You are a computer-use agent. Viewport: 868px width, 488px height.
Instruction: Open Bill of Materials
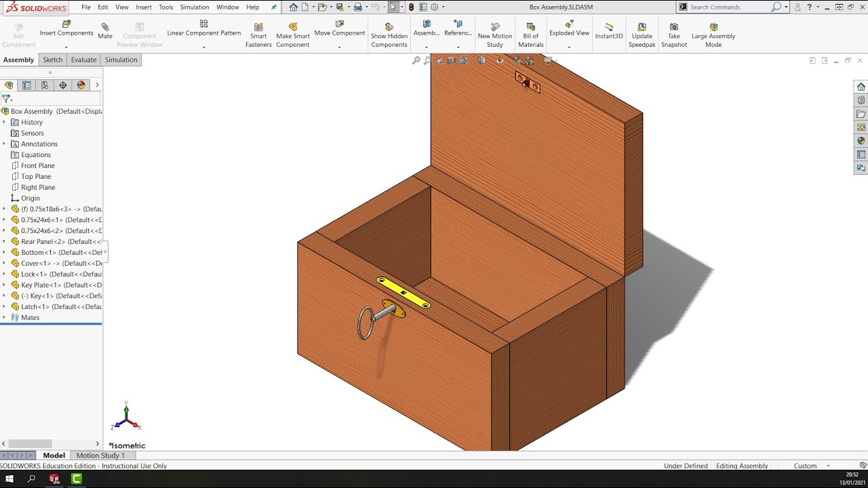coord(531,35)
